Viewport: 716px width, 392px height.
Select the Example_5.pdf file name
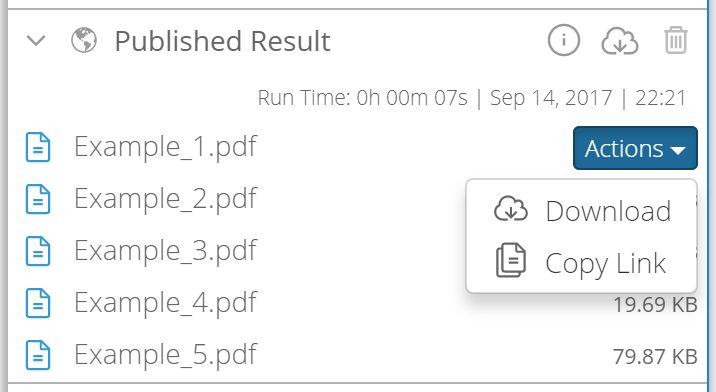pyautogui.click(x=166, y=355)
